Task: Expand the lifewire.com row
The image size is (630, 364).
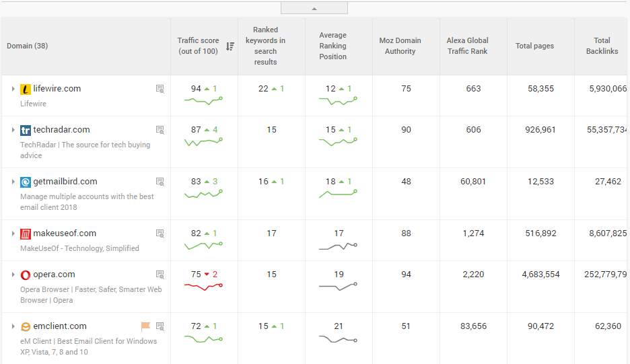Action: click(x=13, y=89)
